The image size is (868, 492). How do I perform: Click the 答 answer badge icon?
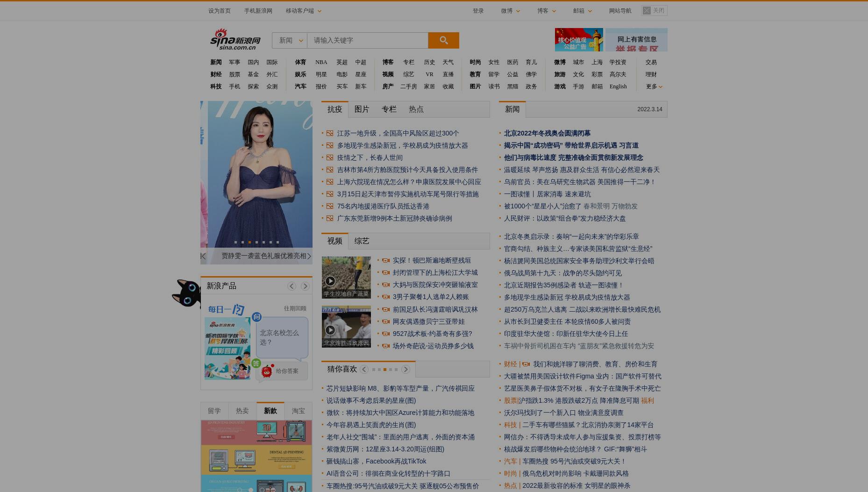(x=256, y=363)
